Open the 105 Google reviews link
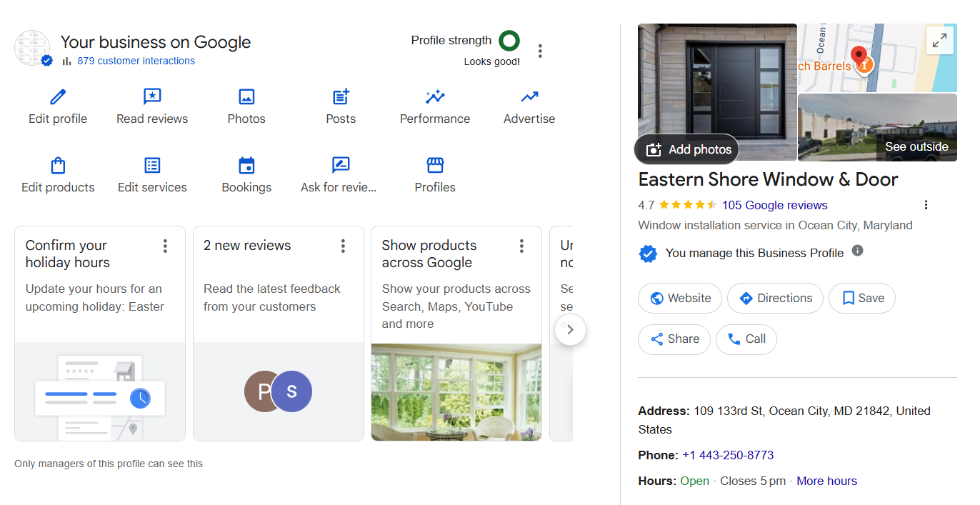Viewport: 980px width, 505px height. pos(774,205)
